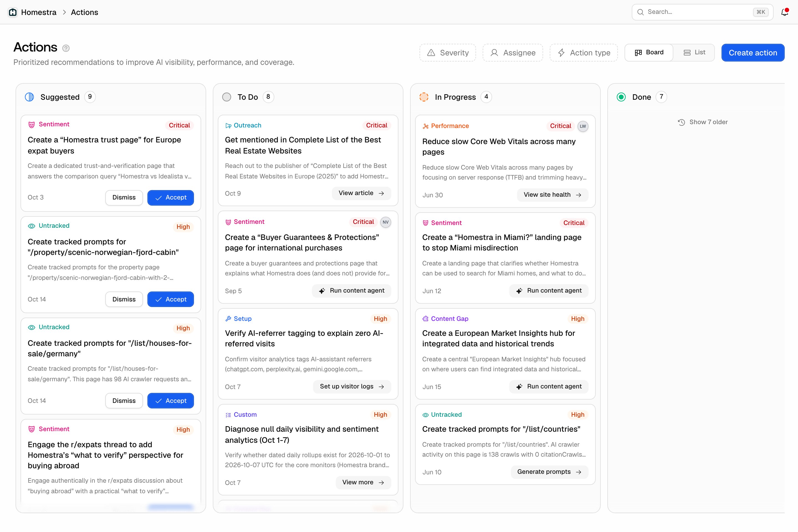Open the Action type filter
Screen dimensions: 798x532
584,53
